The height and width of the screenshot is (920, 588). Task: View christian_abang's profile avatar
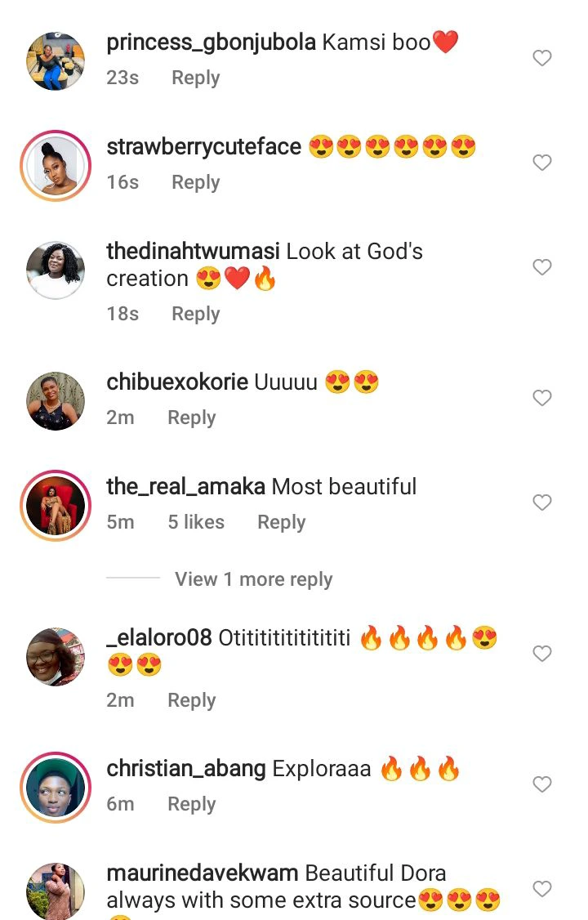click(56, 787)
